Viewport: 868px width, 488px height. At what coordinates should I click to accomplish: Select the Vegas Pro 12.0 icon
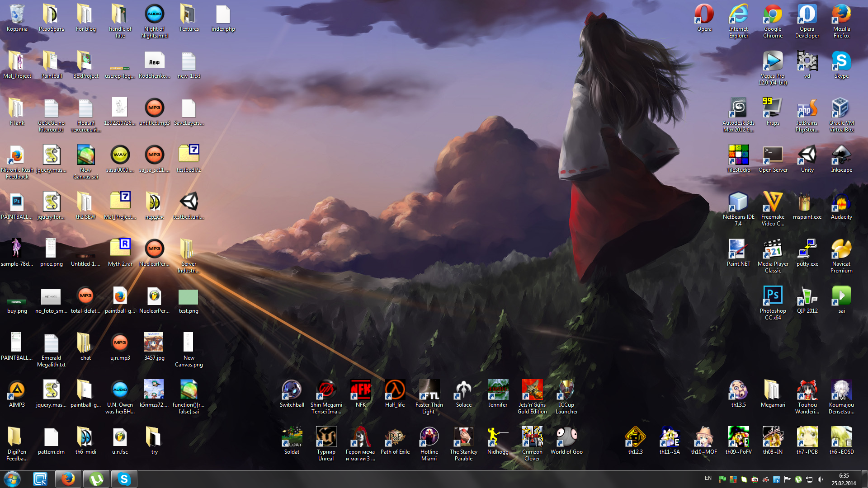click(x=773, y=61)
